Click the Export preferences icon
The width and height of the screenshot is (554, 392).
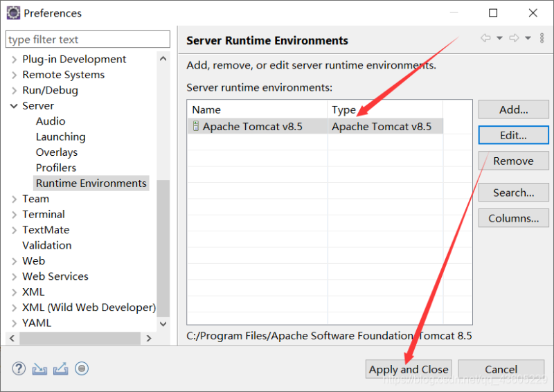[61, 369]
